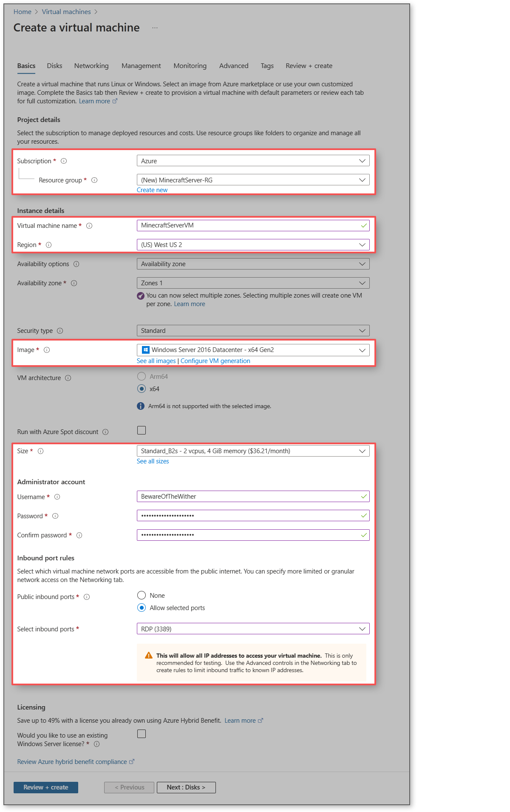This screenshot has width=510, height=812.
Task: Open the Region dropdown
Action: click(x=253, y=245)
